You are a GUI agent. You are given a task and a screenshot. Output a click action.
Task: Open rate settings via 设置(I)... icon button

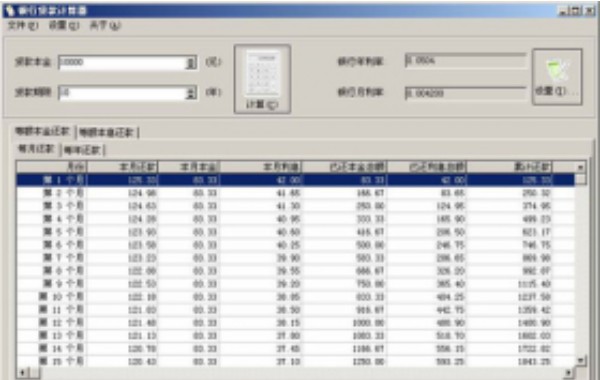558,77
